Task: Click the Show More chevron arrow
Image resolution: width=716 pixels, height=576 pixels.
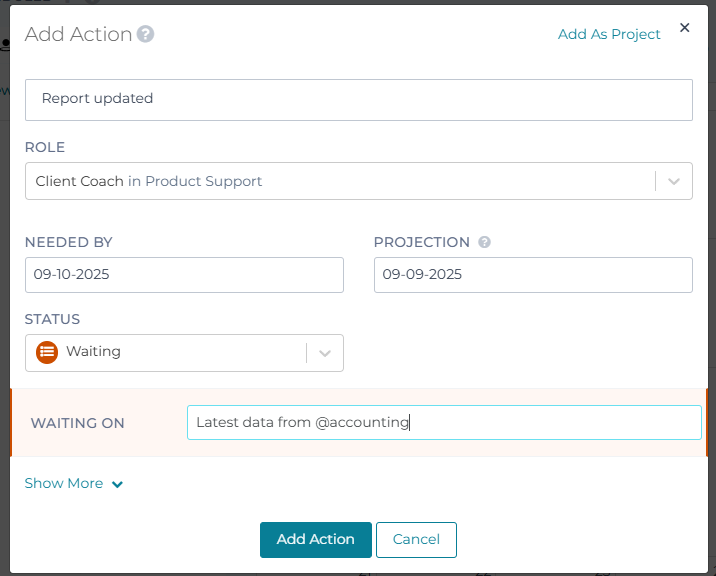Action: click(x=118, y=484)
